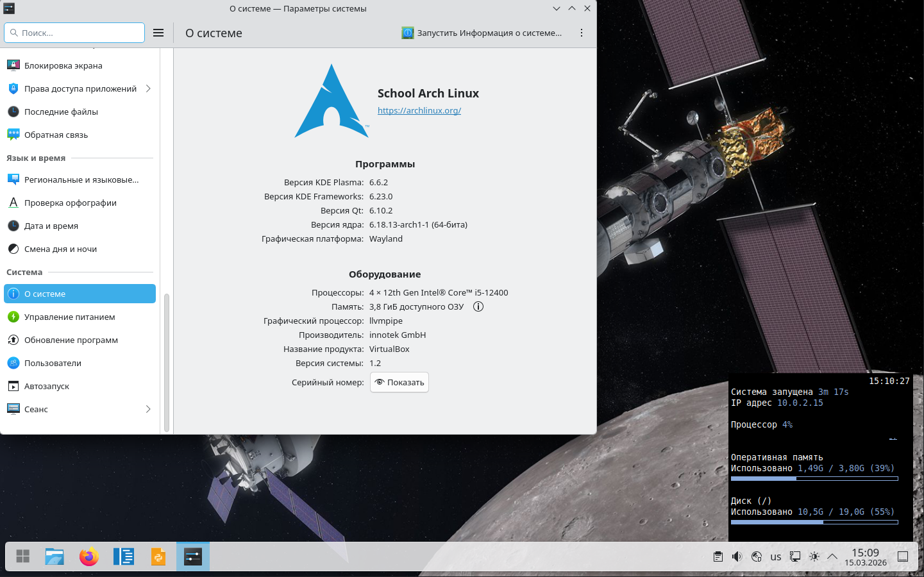
Task: Click the 15:10:27 time in desktop widget
Action: click(x=889, y=381)
